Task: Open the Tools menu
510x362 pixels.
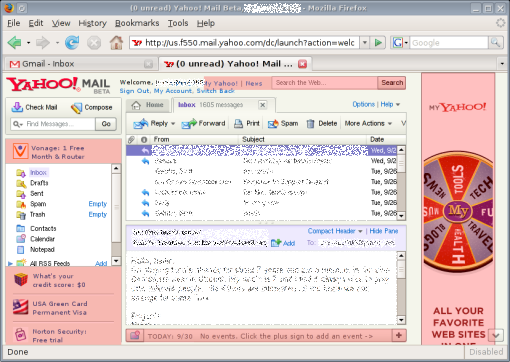Action: click(x=178, y=23)
